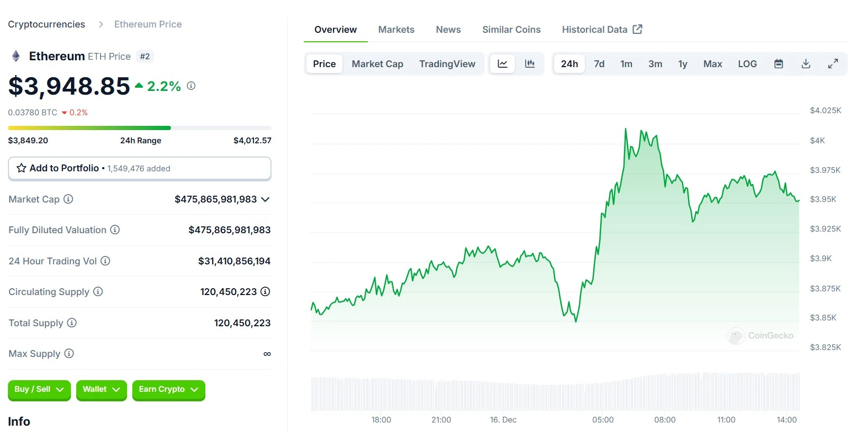Image resolution: width=868 pixels, height=432 pixels.
Task: Click the $4K y-axis label
Action: pyautogui.click(x=818, y=141)
